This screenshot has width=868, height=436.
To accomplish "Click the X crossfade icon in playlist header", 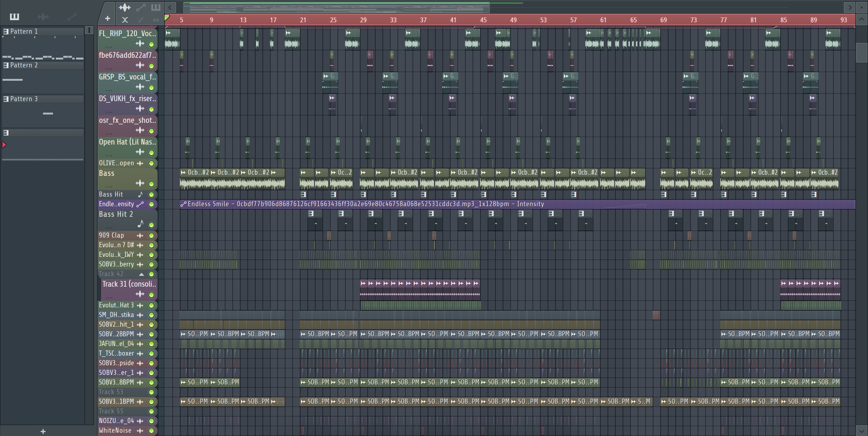I will 125,20.
